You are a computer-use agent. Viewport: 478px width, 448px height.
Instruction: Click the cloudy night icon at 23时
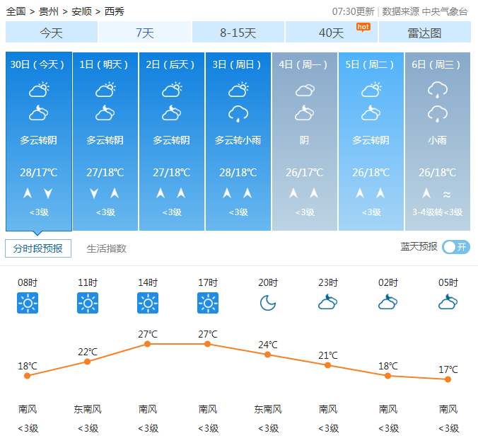[x=328, y=303]
